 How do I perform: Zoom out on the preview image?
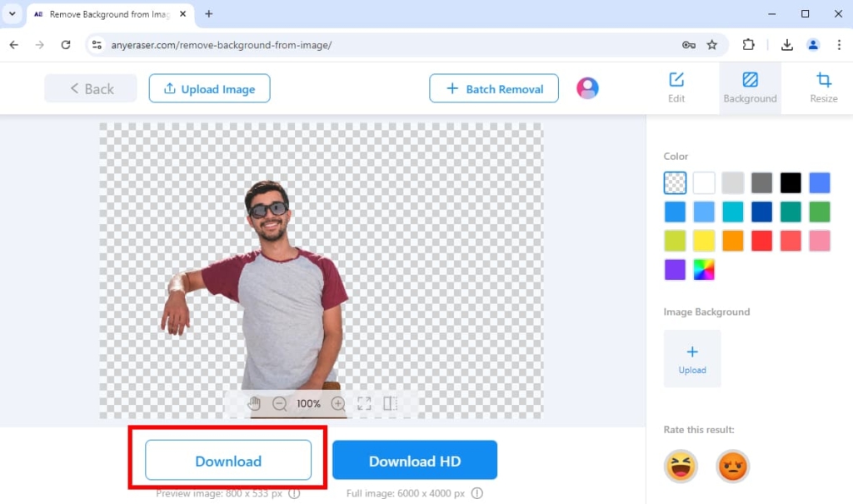coord(280,404)
